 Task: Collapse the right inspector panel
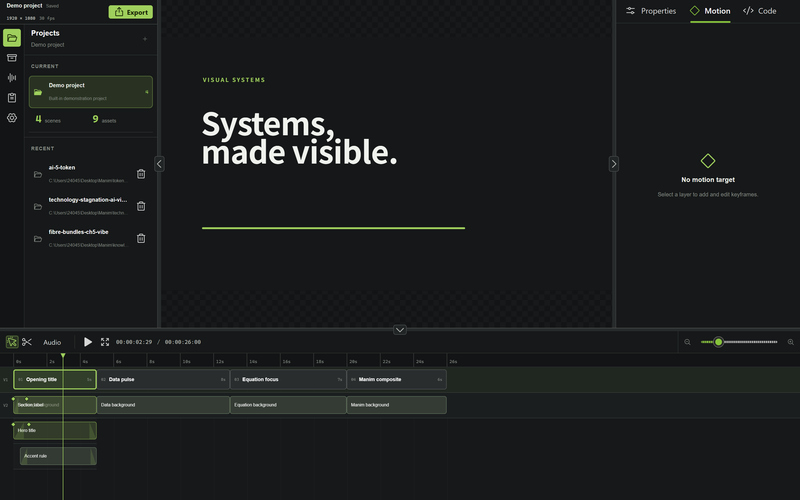pyautogui.click(x=614, y=164)
